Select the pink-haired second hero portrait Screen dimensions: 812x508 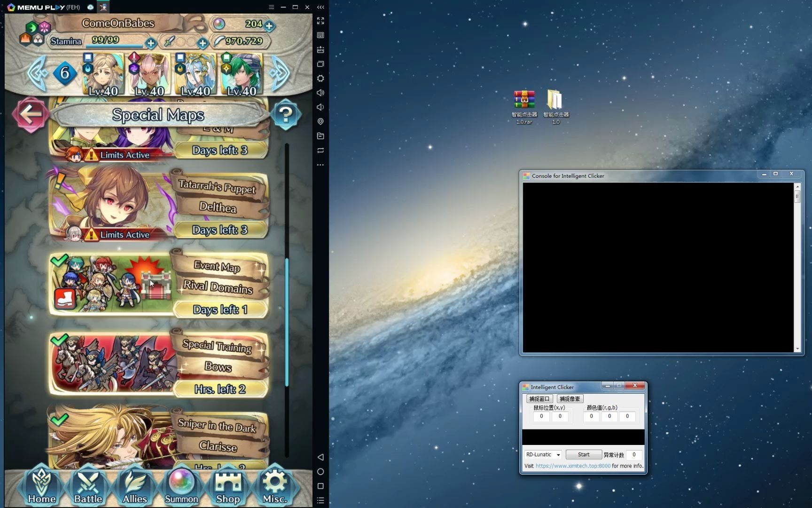click(150, 74)
